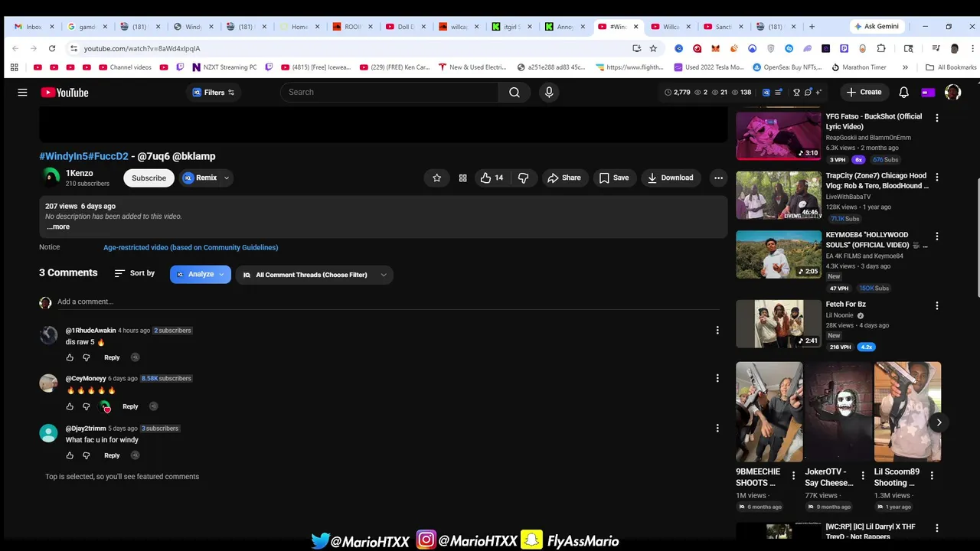Open the Marathon Timer bookmark
Image resolution: width=980 pixels, height=551 pixels.
coord(859,67)
